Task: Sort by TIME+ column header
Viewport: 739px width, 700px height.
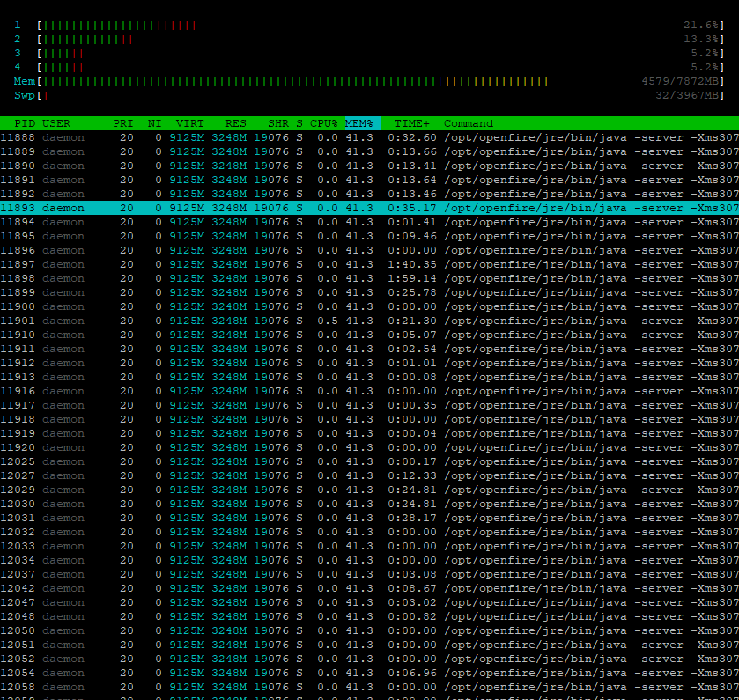Action: pos(412,123)
